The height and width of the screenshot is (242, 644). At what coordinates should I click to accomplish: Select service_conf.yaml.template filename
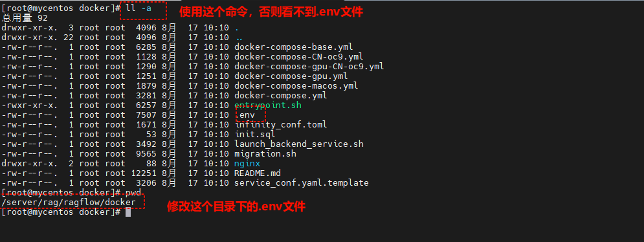[302, 183]
